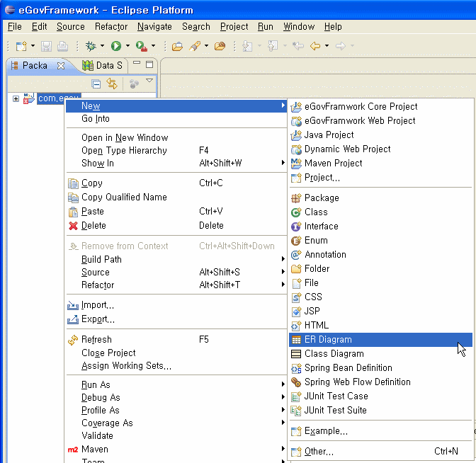The width and height of the screenshot is (476, 463).
Task: Open dropdown arrow beside Run button
Action: [x=127, y=47]
